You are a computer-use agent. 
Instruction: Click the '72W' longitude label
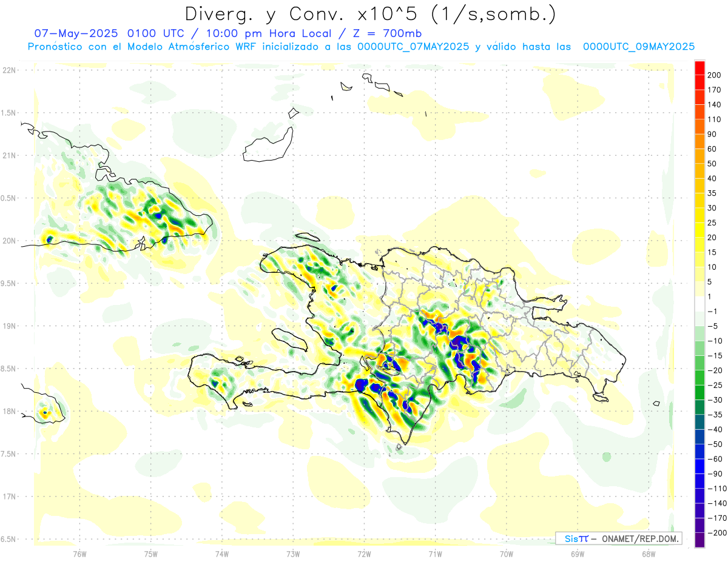point(364,553)
